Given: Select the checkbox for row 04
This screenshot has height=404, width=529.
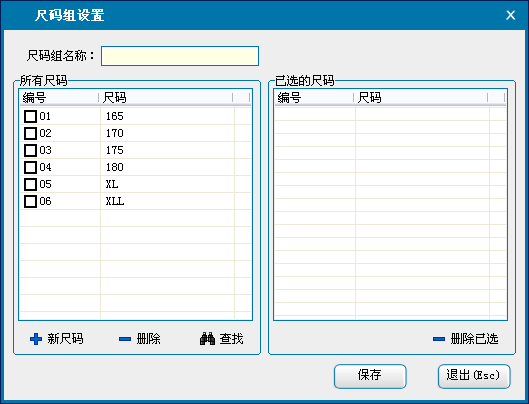Looking at the screenshot, I should (30, 167).
